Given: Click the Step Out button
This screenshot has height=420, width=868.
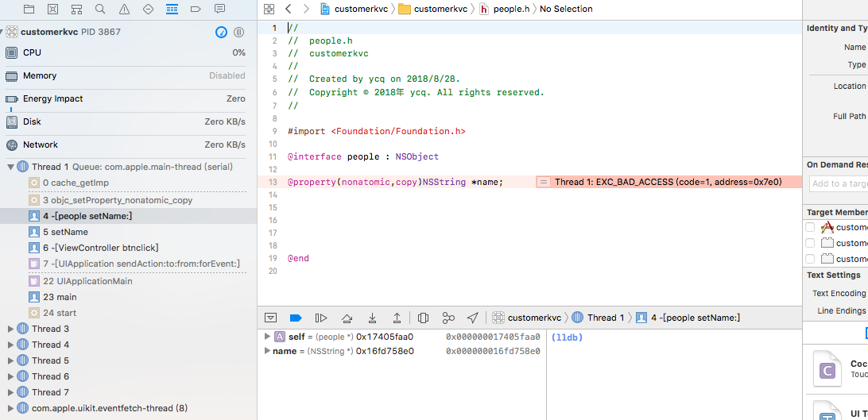Looking at the screenshot, I should click(x=397, y=318).
